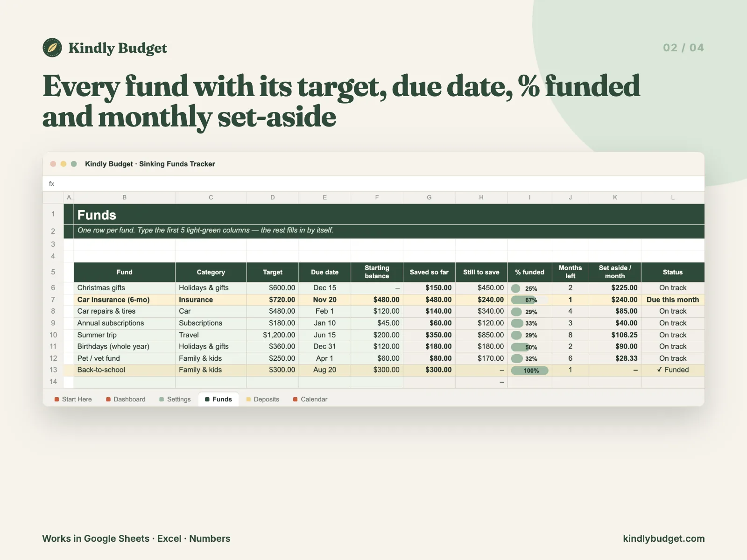The image size is (747, 560).
Task: Click the Due this month status cell
Action: [x=673, y=300]
